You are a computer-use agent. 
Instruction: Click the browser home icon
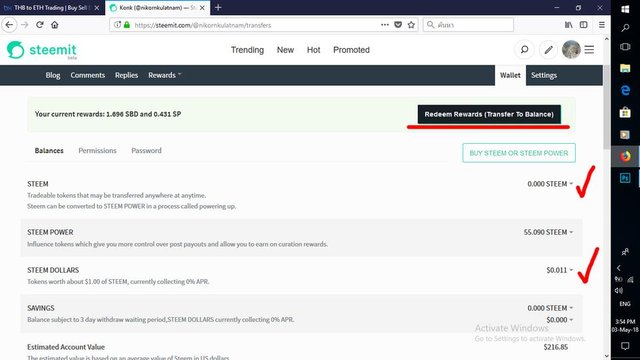click(55, 25)
